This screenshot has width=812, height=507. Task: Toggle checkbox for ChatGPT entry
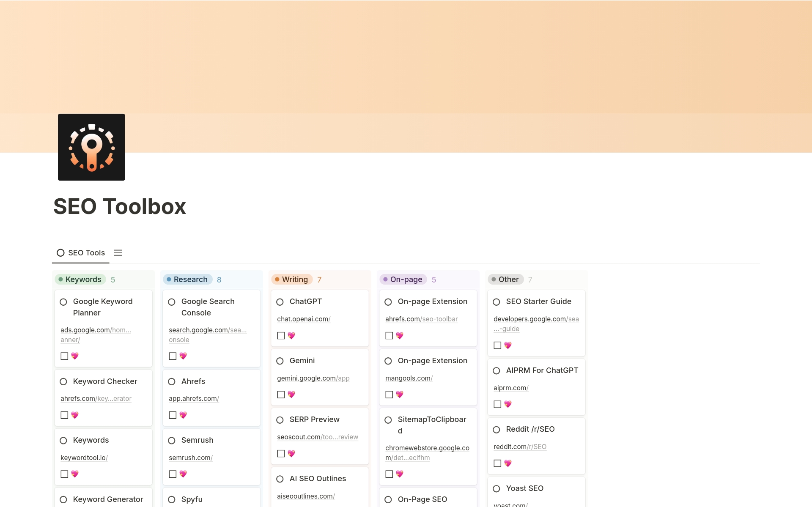(281, 335)
